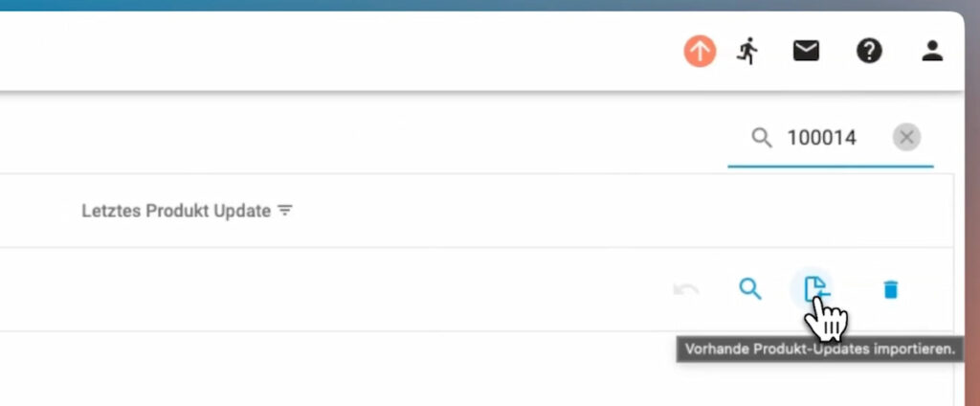Screen dimensions: 980x406
Task: Open help via question mark icon
Action: pos(869,52)
